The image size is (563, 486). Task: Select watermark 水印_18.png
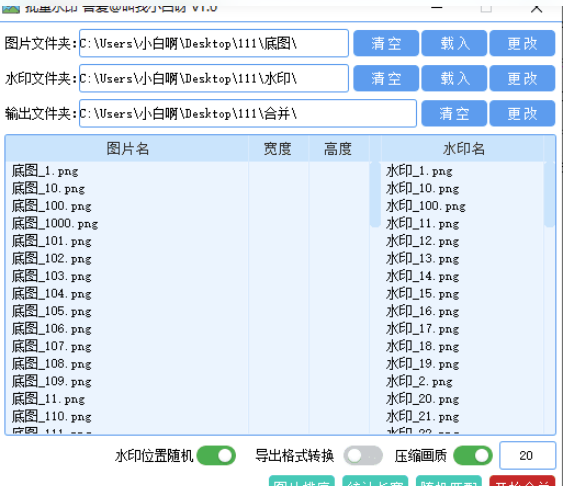click(463, 346)
